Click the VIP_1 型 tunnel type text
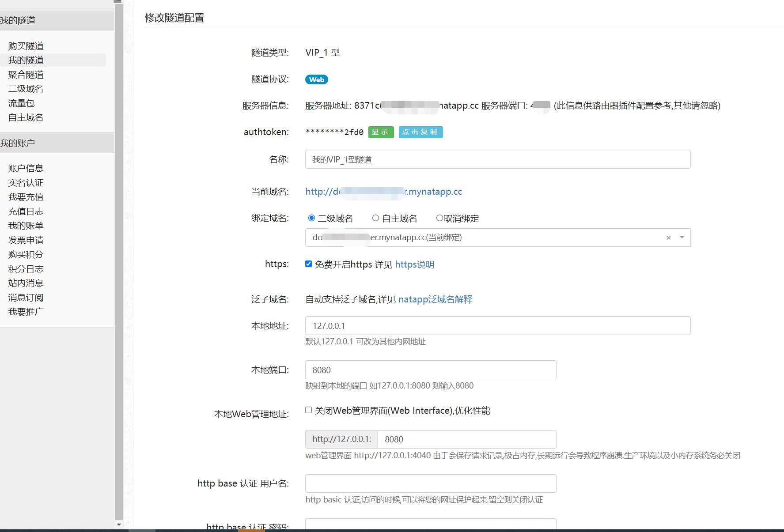Image resolution: width=784 pixels, height=532 pixels. pyautogui.click(x=322, y=53)
